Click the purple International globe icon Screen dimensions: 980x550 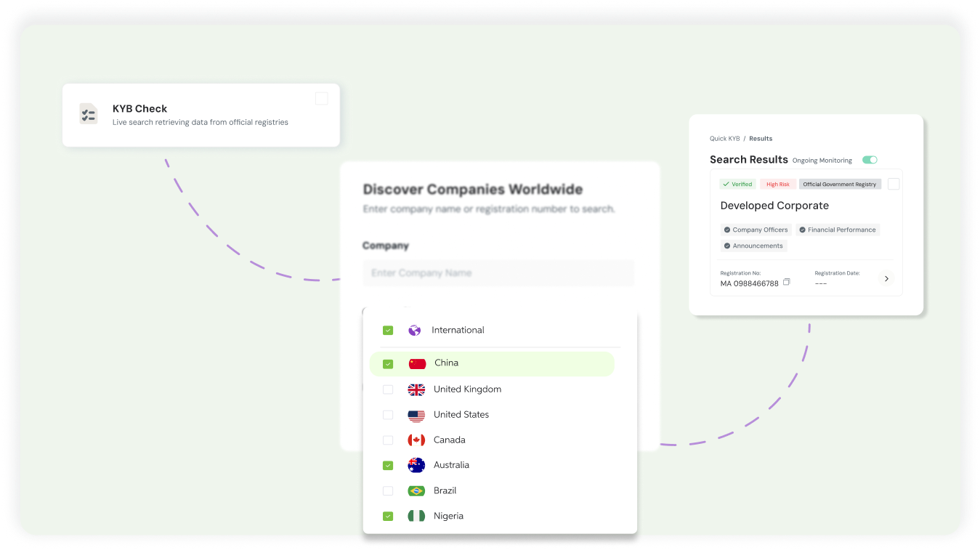point(414,330)
